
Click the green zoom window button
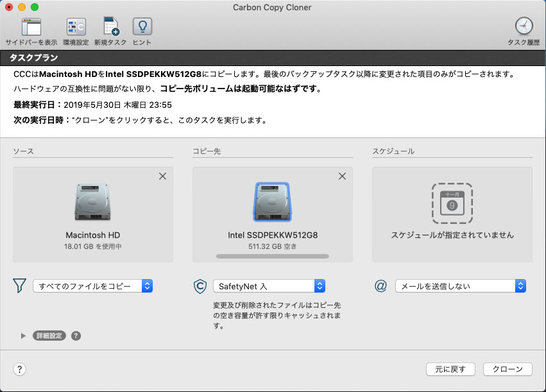tap(35, 7)
